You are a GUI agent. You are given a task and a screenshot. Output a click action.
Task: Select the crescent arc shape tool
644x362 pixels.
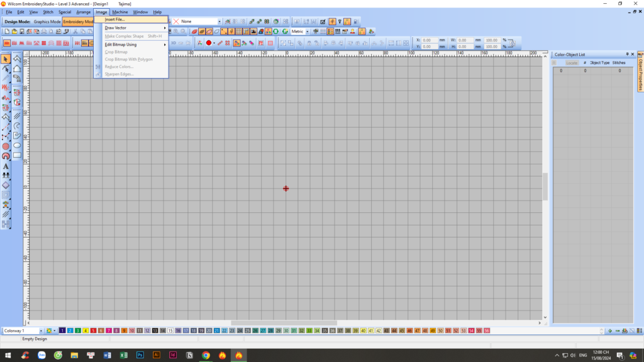[x=17, y=126]
